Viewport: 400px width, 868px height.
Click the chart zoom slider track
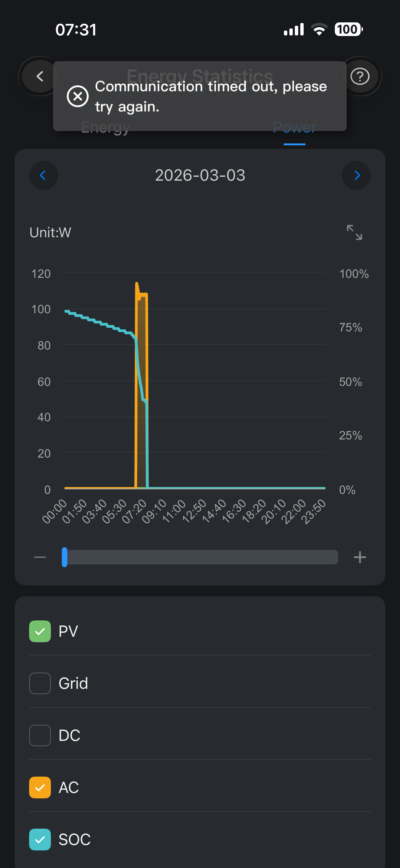(202, 557)
